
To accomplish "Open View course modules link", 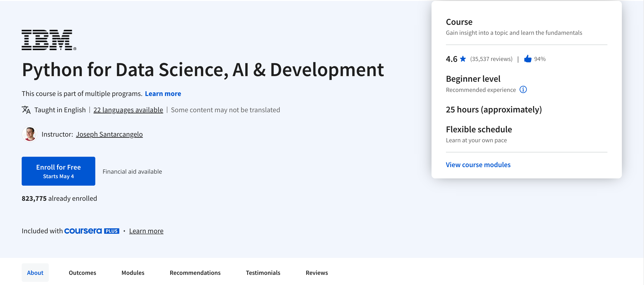I will [x=478, y=165].
